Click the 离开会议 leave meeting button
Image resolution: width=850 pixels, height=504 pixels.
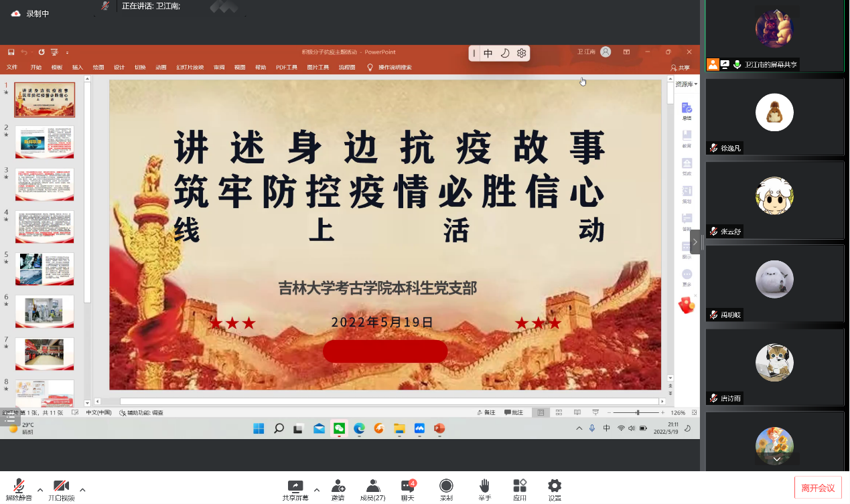tap(818, 488)
